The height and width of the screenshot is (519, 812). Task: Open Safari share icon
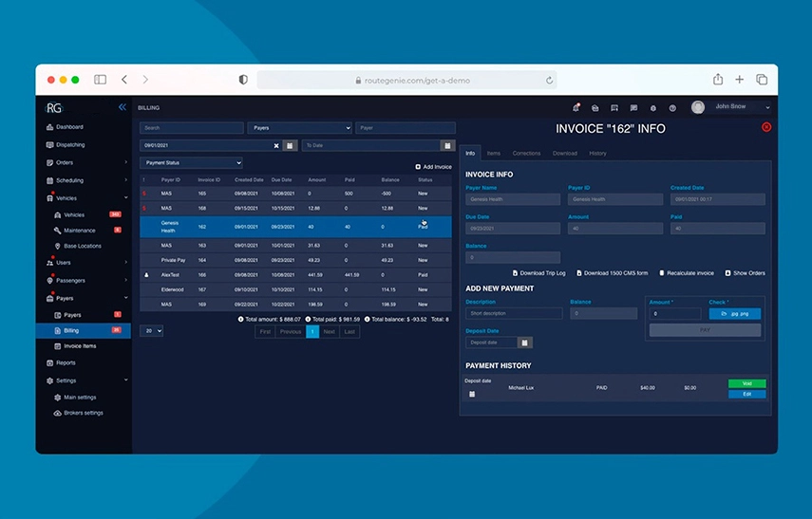[x=718, y=79]
